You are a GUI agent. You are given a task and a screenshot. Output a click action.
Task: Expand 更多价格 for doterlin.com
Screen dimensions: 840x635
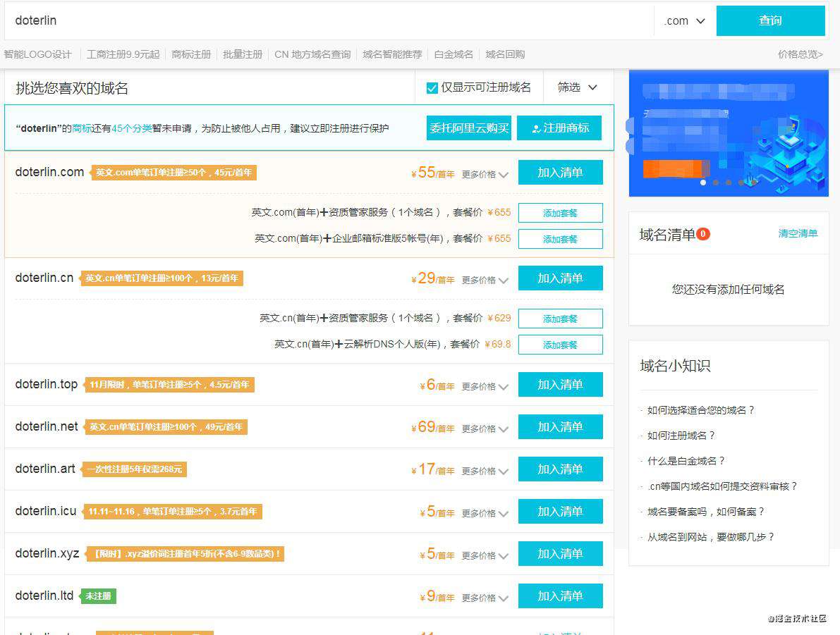[485, 175]
